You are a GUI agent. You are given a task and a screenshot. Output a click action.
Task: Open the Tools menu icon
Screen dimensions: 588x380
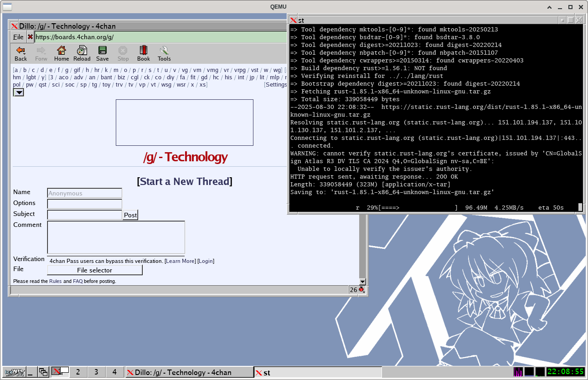point(164,53)
